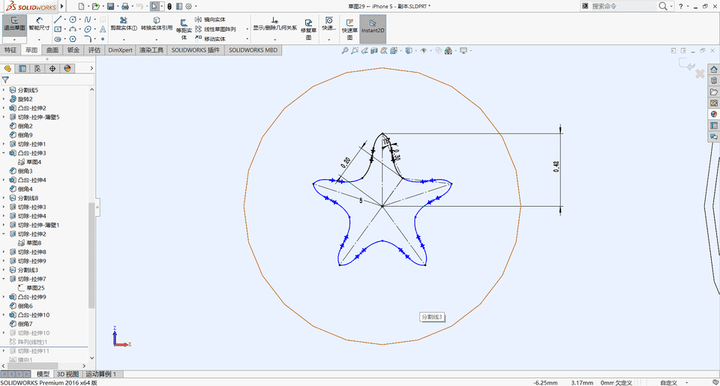Click 镜向实体 Mirror Entities

coord(210,19)
